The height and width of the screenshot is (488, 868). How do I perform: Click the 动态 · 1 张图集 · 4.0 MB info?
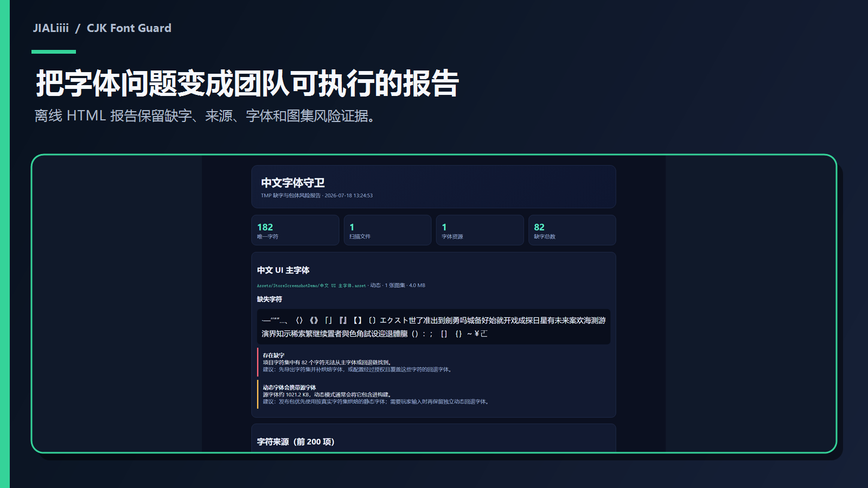tap(398, 286)
